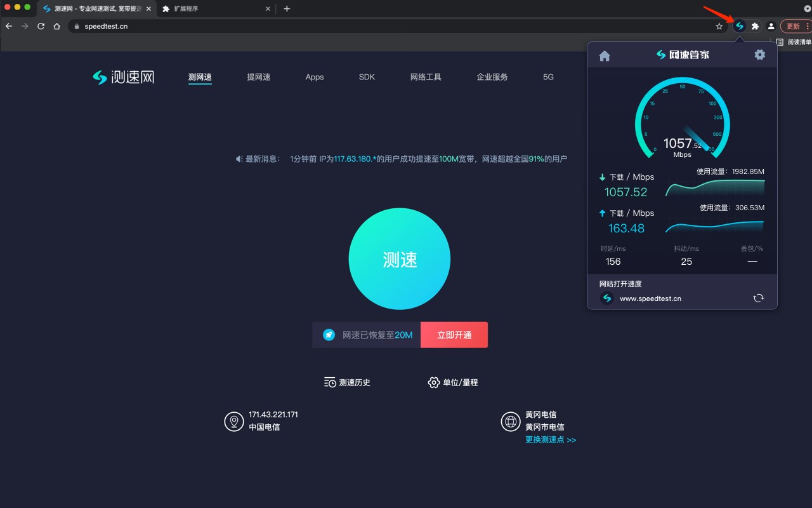Viewport: 812px width, 508px height.
Task: Open the Chrome extensions puzzle icon
Action: (755, 26)
